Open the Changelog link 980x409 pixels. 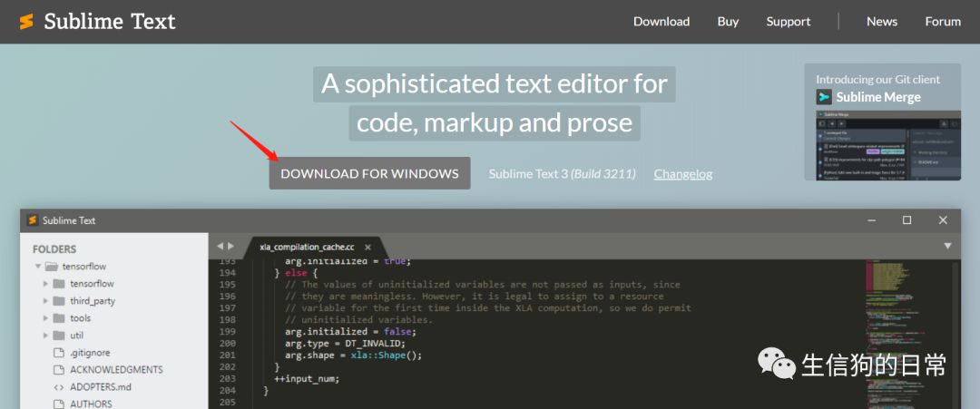point(683,173)
